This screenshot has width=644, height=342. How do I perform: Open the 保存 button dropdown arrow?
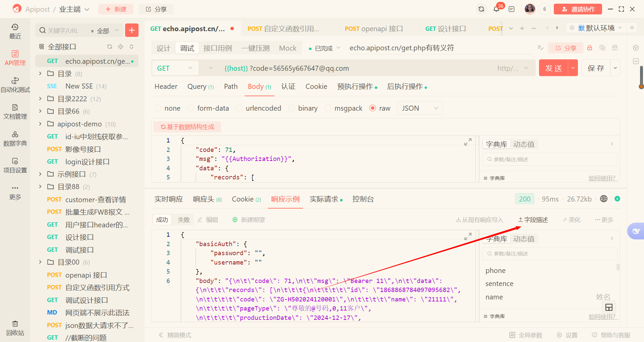tap(615, 68)
